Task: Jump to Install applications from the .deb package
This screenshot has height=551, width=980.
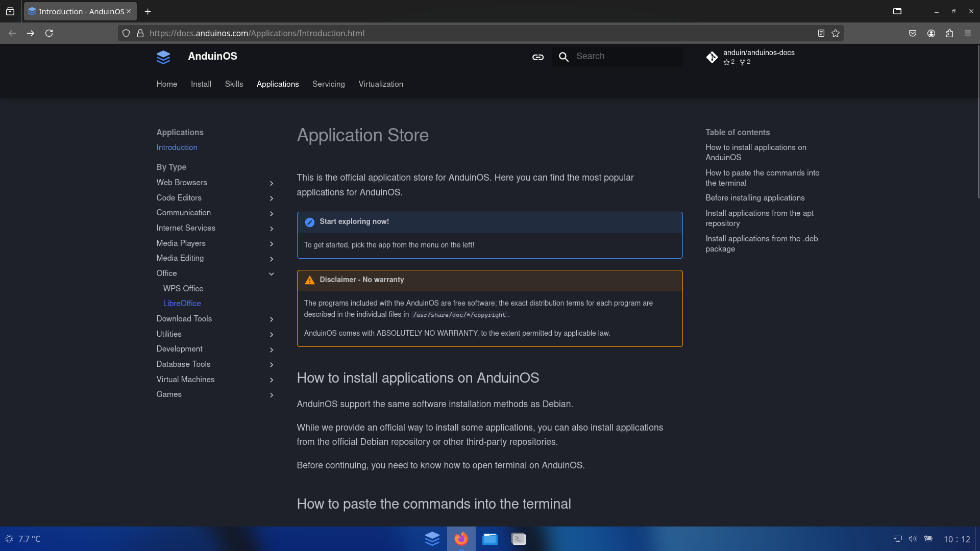Action: [x=762, y=244]
